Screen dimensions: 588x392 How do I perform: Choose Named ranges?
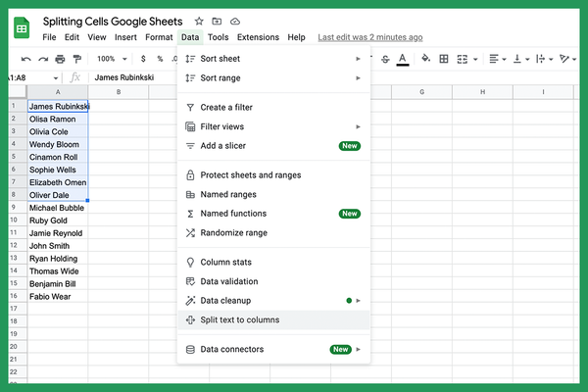[x=273, y=194]
